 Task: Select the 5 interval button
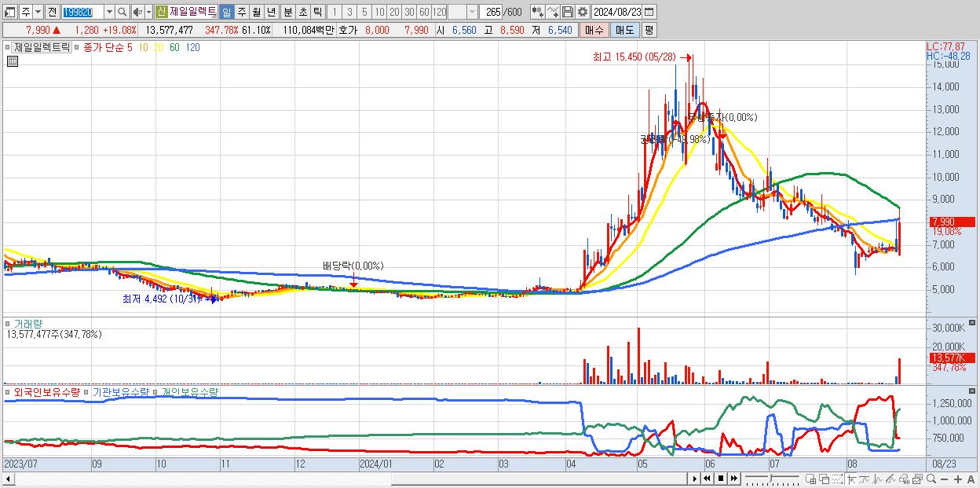click(x=364, y=12)
